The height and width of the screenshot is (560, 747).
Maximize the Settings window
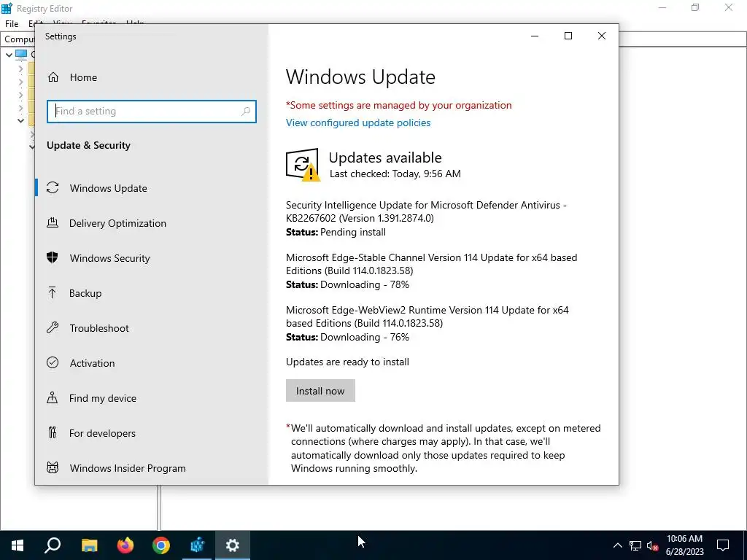click(x=568, y=36)
